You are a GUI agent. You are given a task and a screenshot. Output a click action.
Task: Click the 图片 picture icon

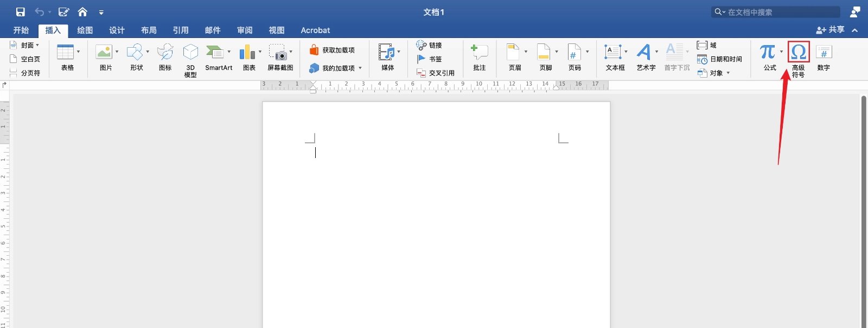coord(104,52)
